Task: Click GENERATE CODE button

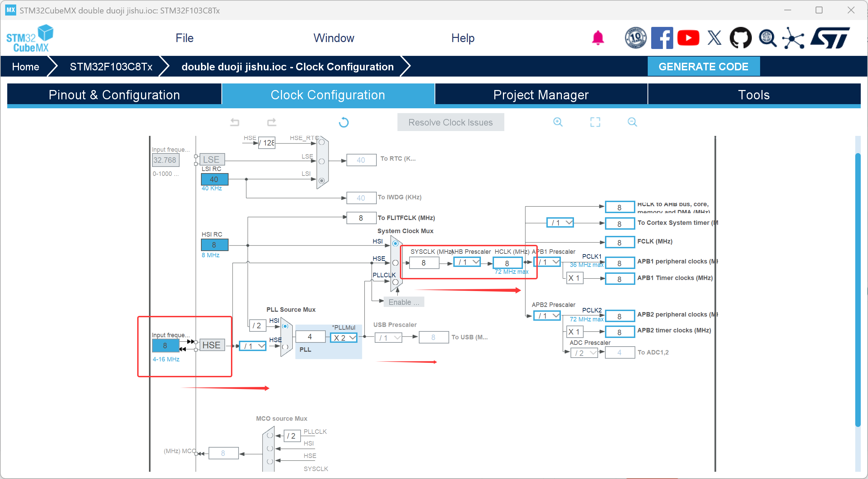Action: (704, 66)
